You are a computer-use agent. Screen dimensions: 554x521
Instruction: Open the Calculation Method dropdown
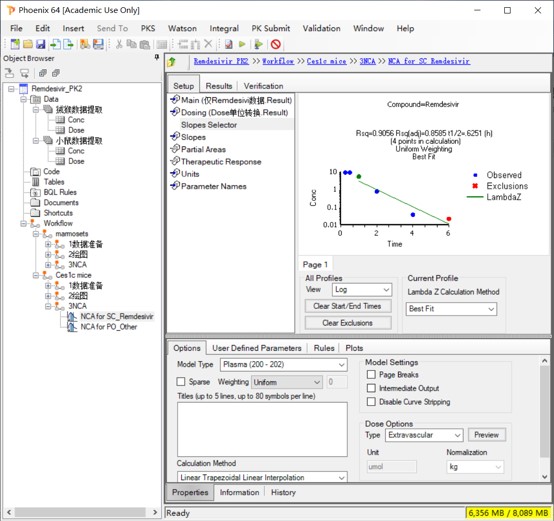(x=262, y=477)
